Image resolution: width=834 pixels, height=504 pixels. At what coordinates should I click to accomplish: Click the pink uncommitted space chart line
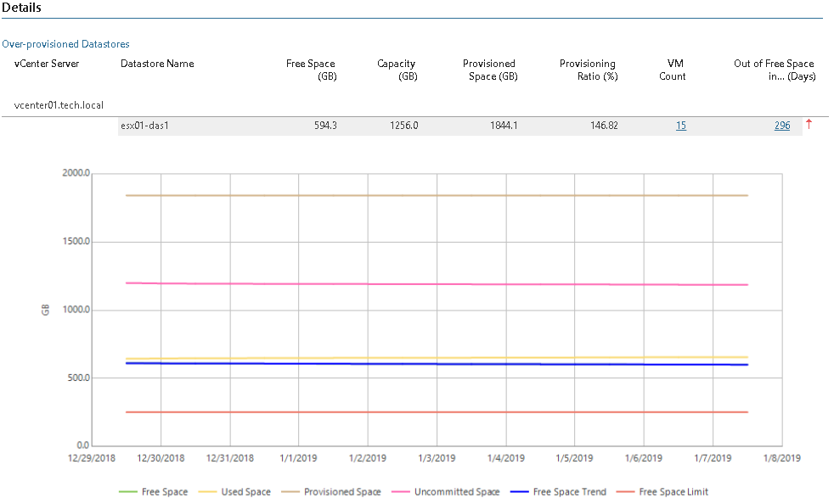pos(437,284)
